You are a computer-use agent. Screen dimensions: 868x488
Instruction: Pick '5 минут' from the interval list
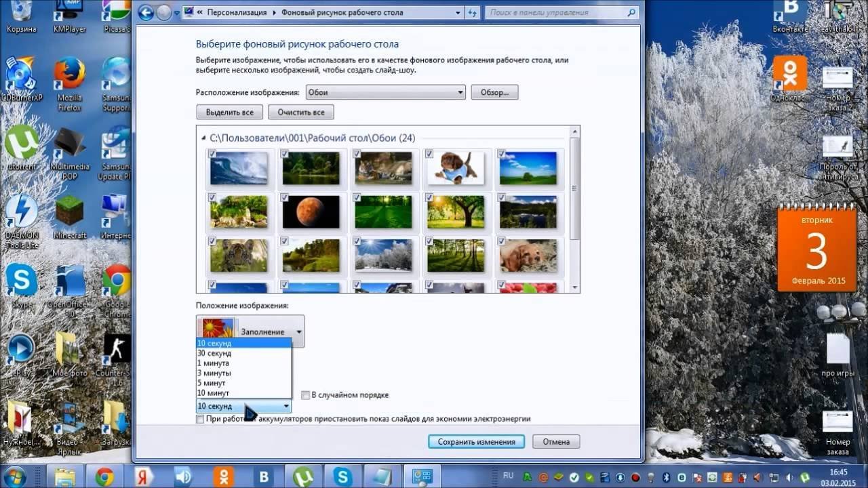[x=243, y=383]
